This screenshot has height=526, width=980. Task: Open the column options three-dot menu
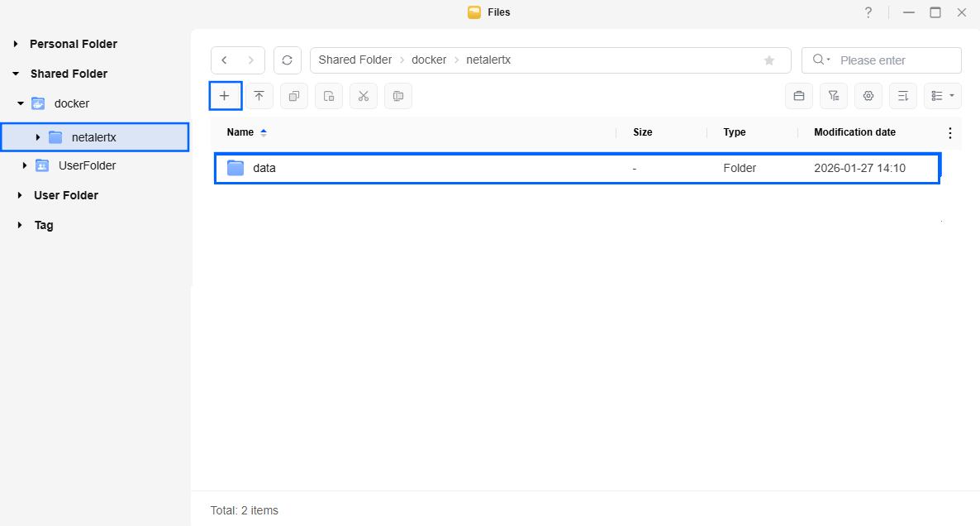click(x=949, y=133)
